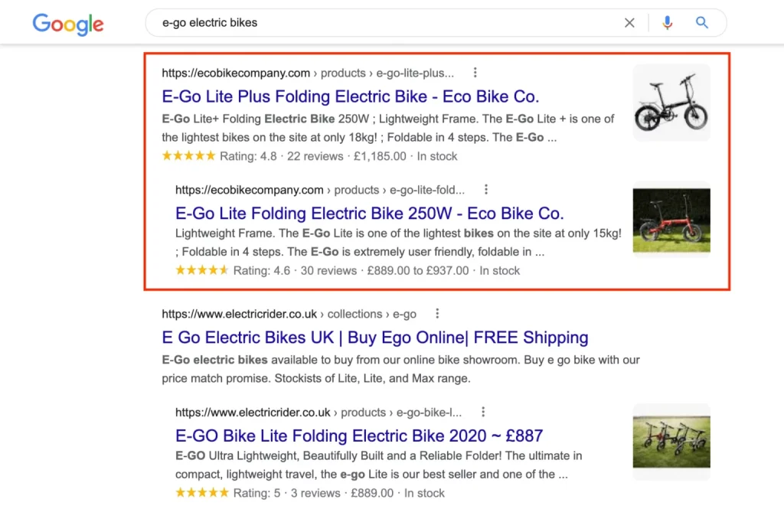This screenshot has height=532, width=784.
Task: Click the blue search magnifier icon
Action: tap(701, 22)
